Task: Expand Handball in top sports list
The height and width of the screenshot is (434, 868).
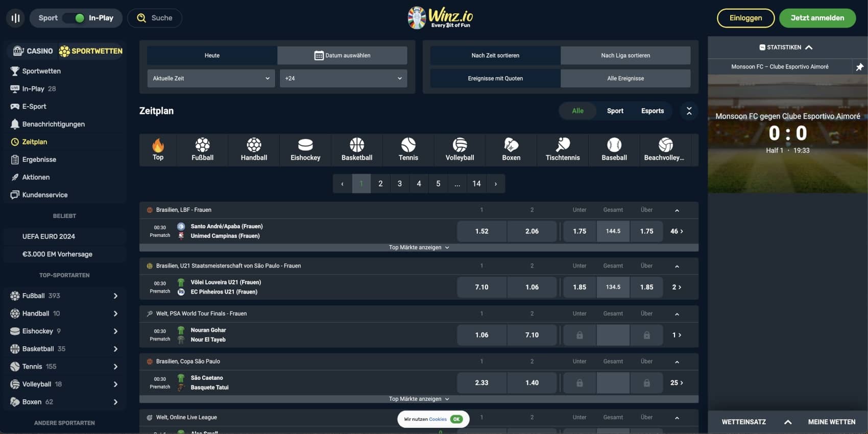Action: (x=115, y=314)
